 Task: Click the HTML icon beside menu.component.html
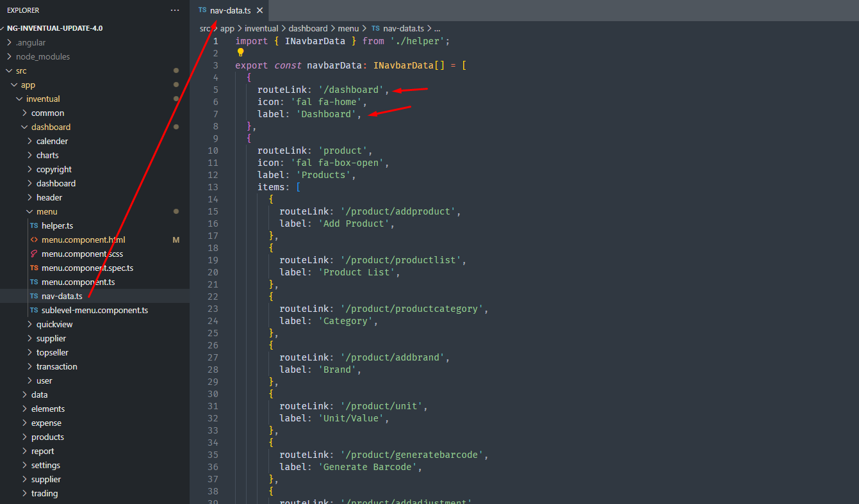[34, 240]
